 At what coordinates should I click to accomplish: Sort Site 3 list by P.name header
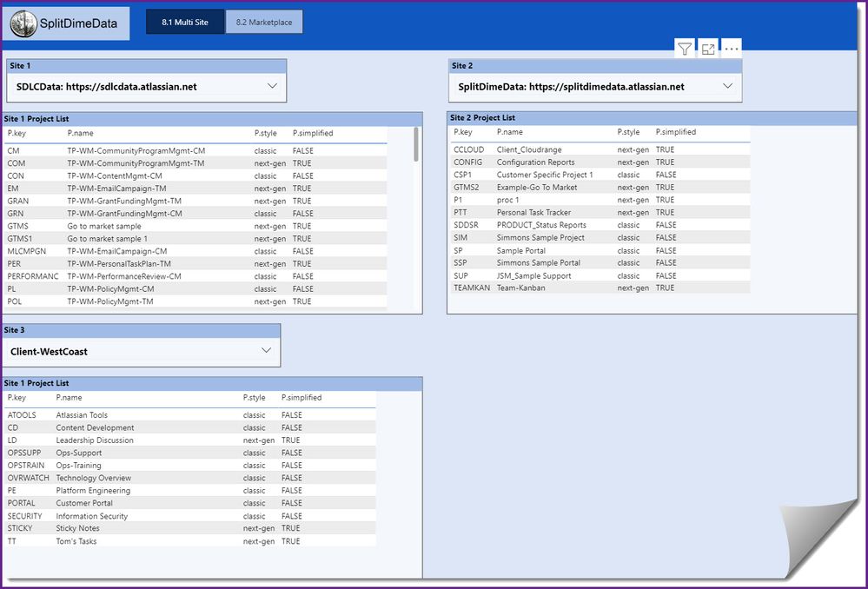(69, 398)
